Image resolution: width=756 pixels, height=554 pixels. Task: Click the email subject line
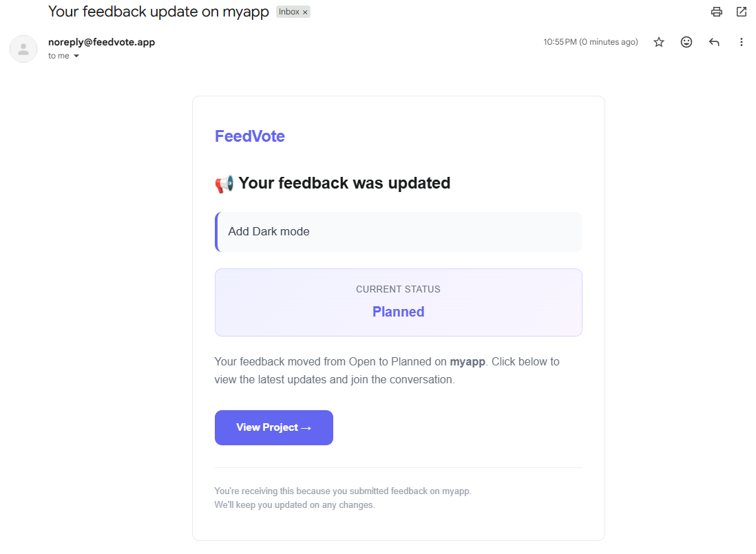pyautogui.click(x=158, y=12)
